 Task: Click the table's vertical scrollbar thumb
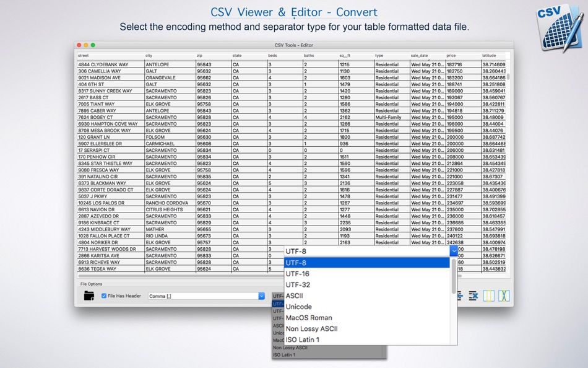point(508,76)
